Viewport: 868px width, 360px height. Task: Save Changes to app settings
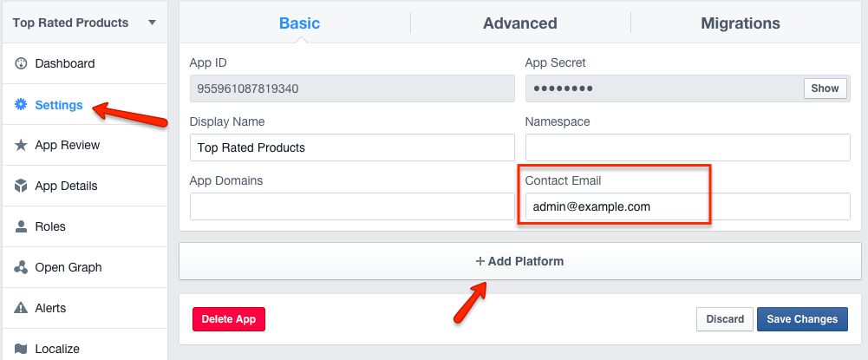(x=801, y=319)
